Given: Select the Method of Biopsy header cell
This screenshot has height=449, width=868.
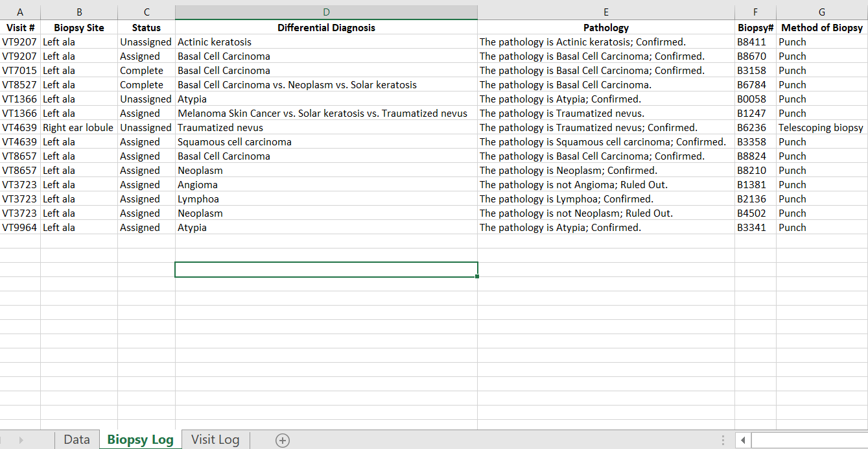Looking at the screenshot, I should (821, 27).
